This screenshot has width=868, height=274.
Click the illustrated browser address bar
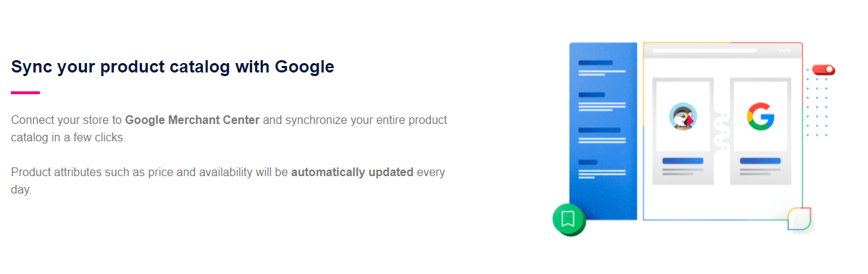pos(705,50)
